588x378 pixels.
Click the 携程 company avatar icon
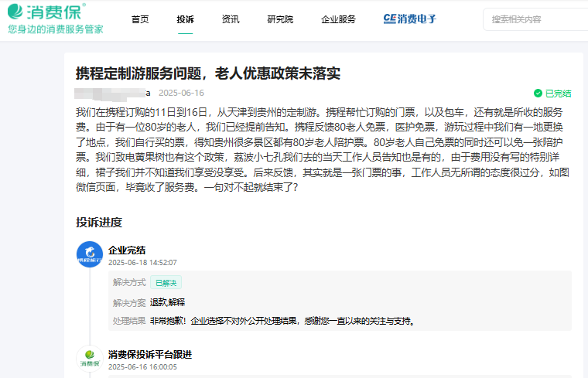click(90, 254)
